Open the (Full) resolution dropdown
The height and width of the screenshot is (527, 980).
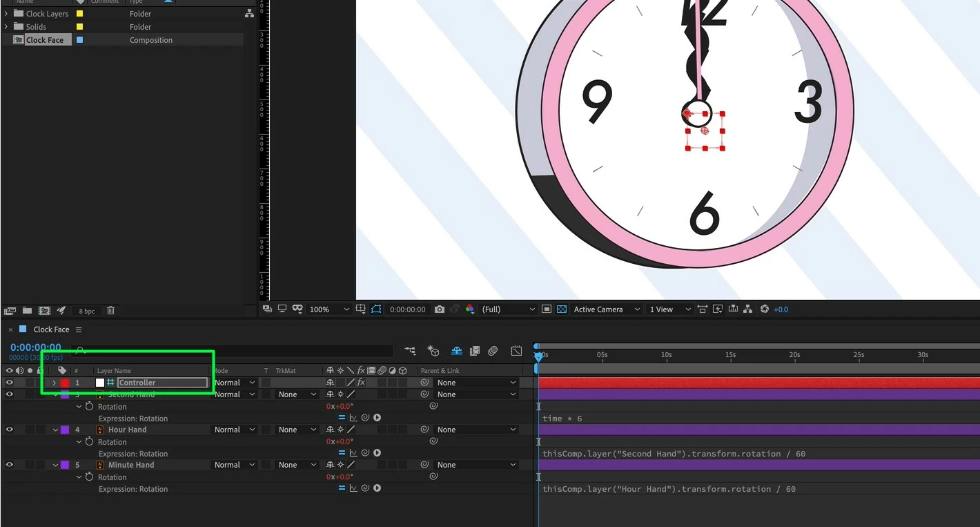[x=508, y=309]
